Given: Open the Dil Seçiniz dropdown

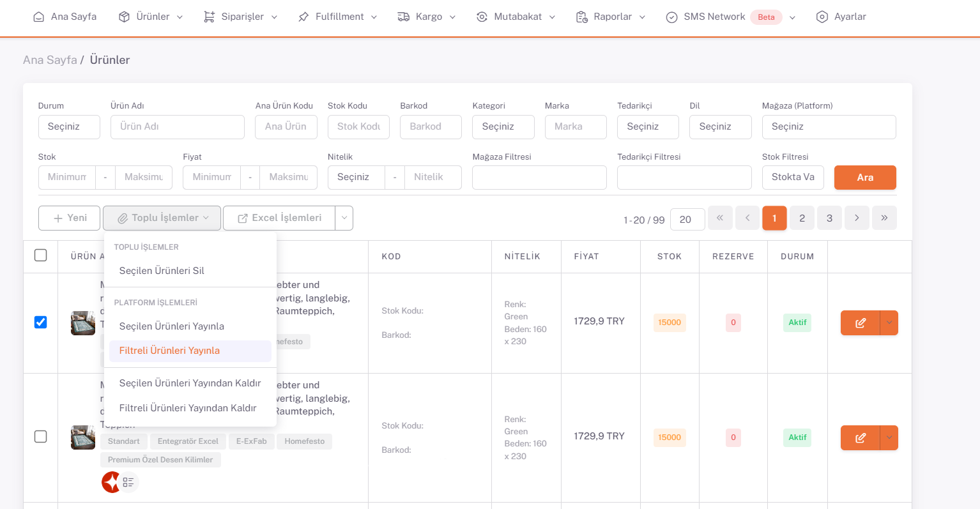Looking at the screenshot, I should point(721,126).
